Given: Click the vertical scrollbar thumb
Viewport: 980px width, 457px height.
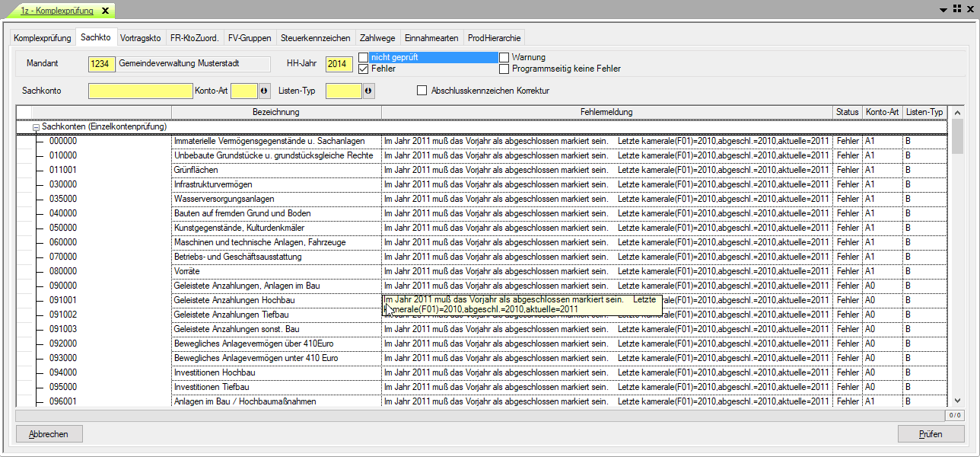Looking at the screenshot, I should tap(957, 136).
